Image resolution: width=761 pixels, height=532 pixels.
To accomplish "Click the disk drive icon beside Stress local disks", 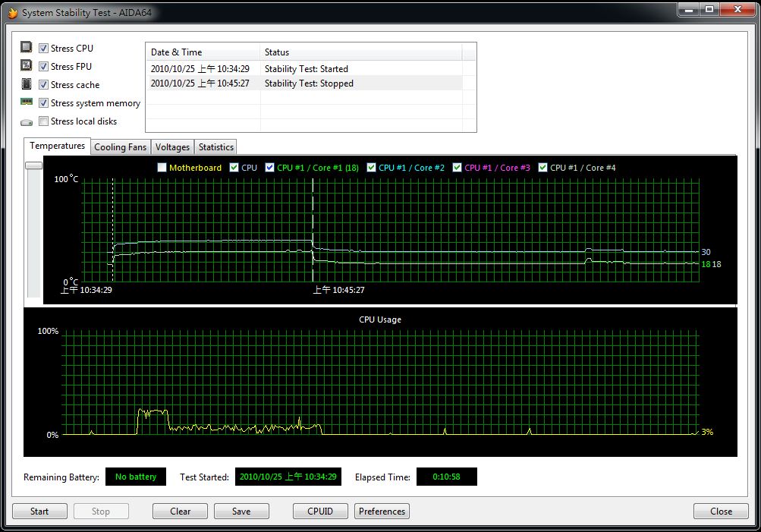I will (27, 122).
